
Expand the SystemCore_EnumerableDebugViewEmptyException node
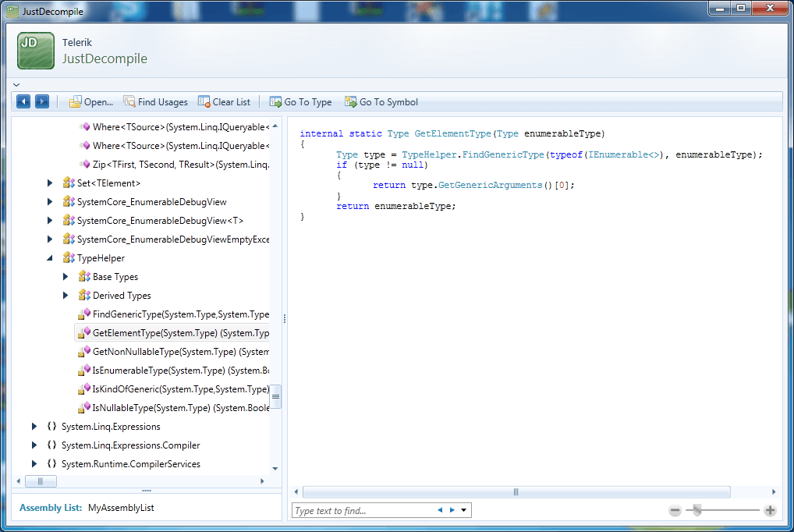50,239
